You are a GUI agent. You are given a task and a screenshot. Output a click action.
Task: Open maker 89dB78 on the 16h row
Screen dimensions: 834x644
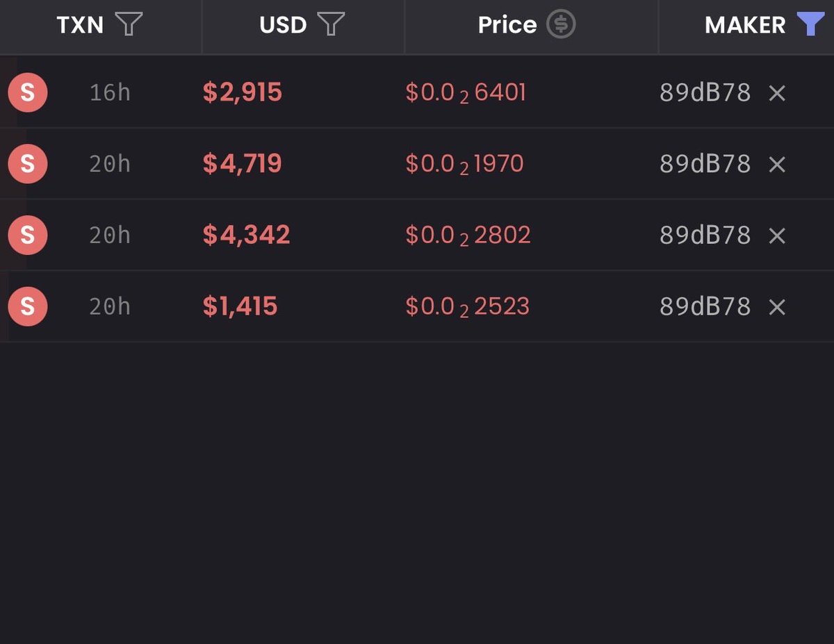(x=705, y=93)
